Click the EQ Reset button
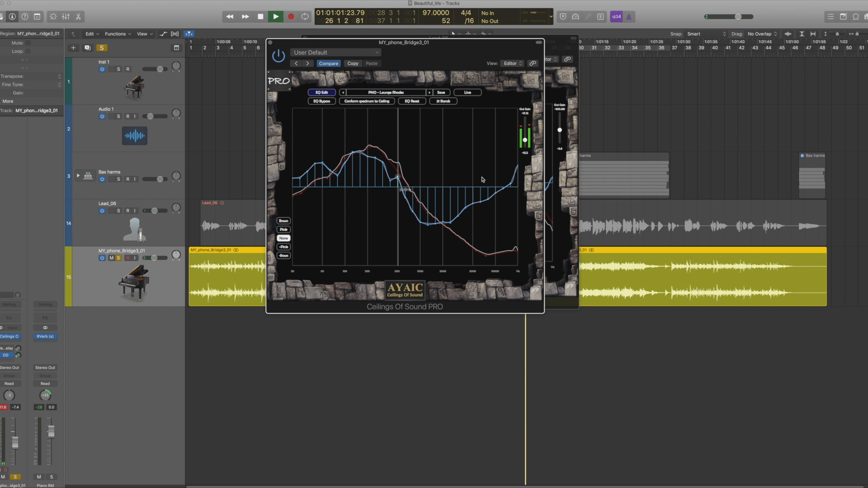Viewport: 868px width, 488px height. click(x=411, y=101)
